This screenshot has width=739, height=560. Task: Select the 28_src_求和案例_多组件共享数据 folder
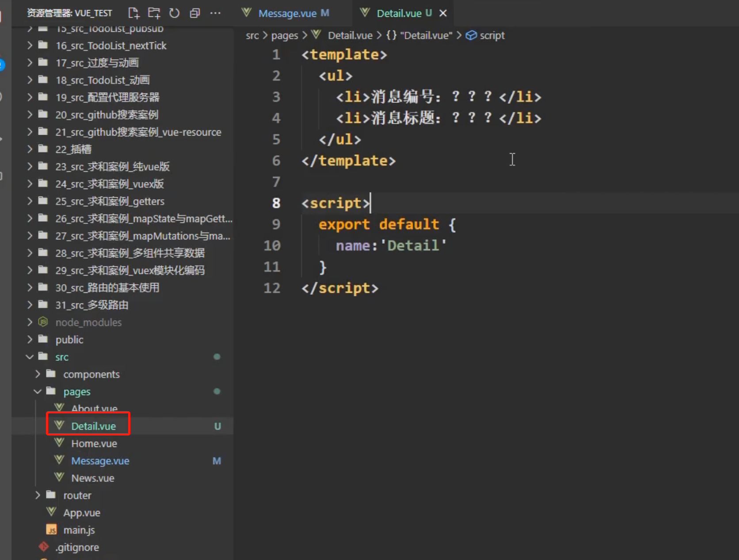(122, 253)
